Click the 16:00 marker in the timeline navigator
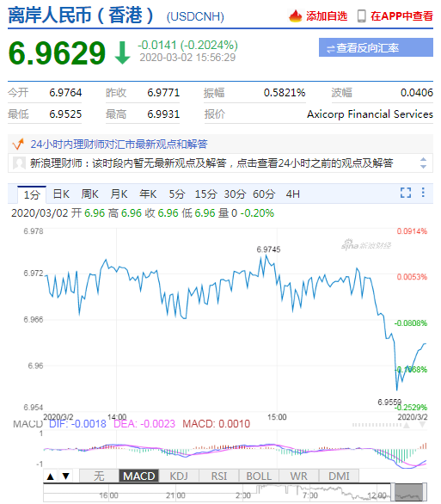Image resolution: width=441 pixels, height=504 pixels. tap(108, 495)
